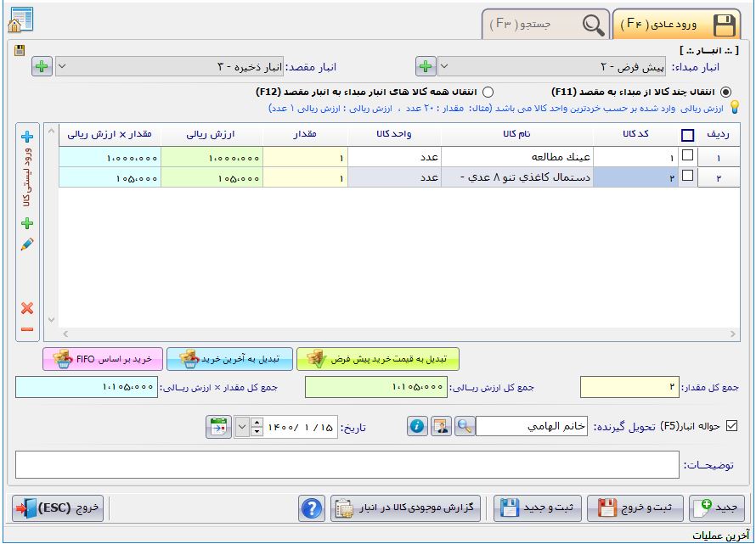The width and height of the screenshot is (756, 544).
Task: Select radio انتقال همه کالا های انبار مبداء
Action: click(488, 92)
